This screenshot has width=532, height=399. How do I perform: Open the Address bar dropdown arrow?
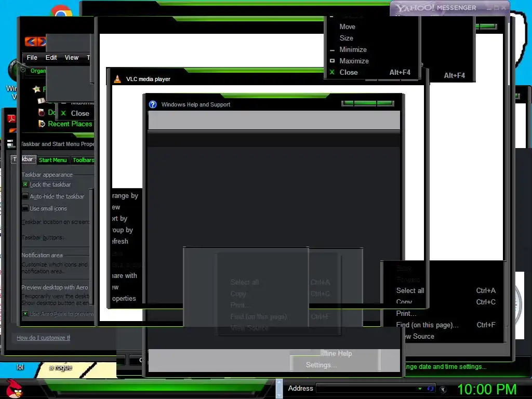420,389
